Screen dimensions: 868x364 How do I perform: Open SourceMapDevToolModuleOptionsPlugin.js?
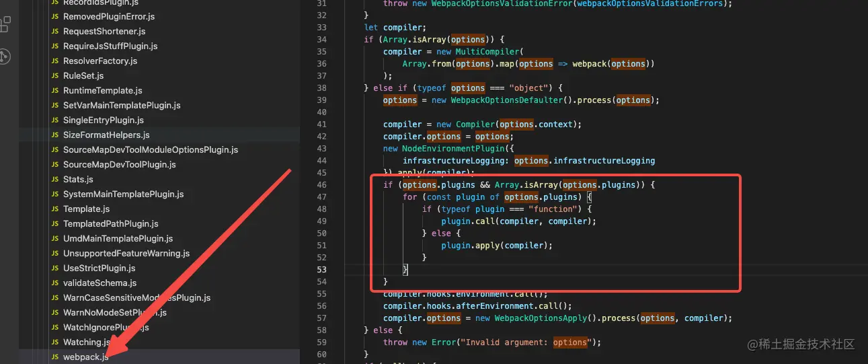click(151, 150)
